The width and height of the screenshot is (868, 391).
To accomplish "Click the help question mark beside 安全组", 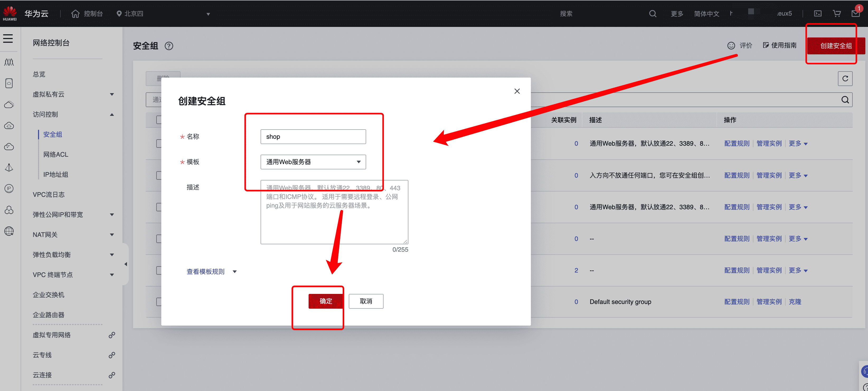I will click(169, 46).
